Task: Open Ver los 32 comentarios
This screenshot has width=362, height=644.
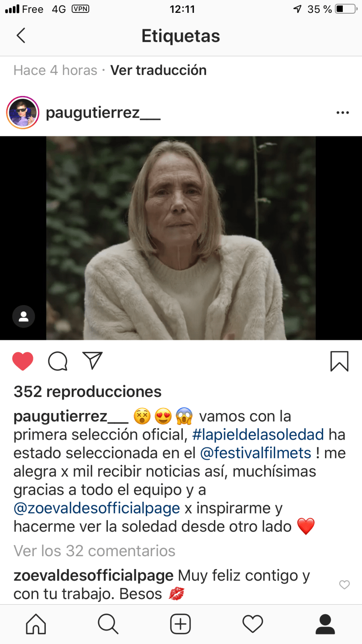Action: pyautogui.click(x=95, y=551)
